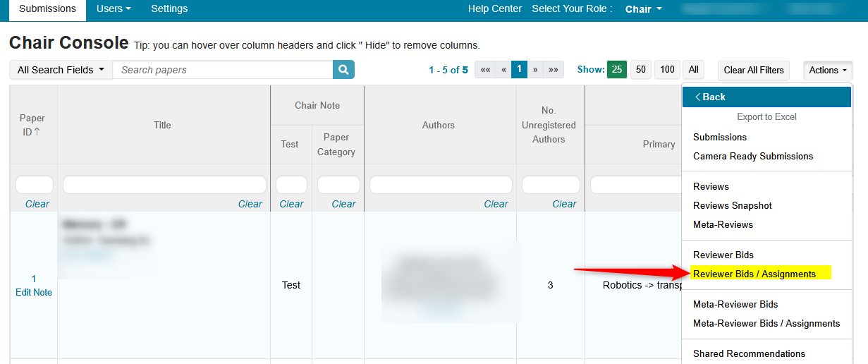This screenshot has width=868, height=364.
Task: Open the Chair role selector
Action: [643, 9]
